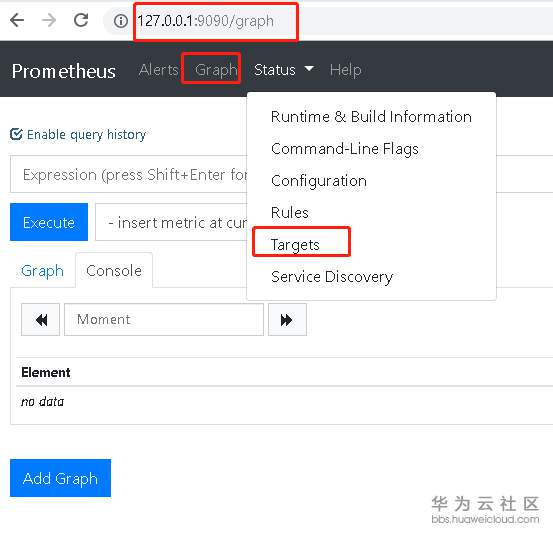
Task: Open Runtime & Build Information
Action: [x=371, y=117]
